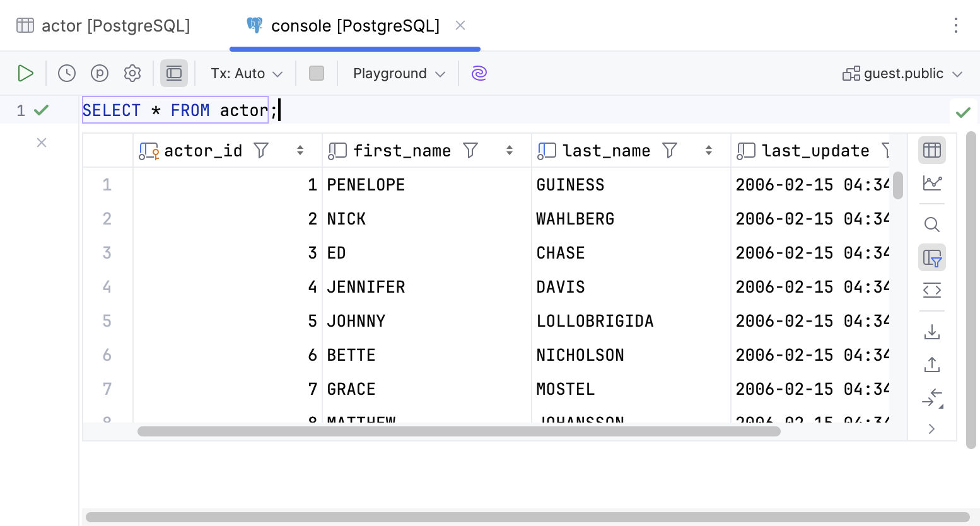
Task: Switch grid to table view mode
Action: pos(931,149)
